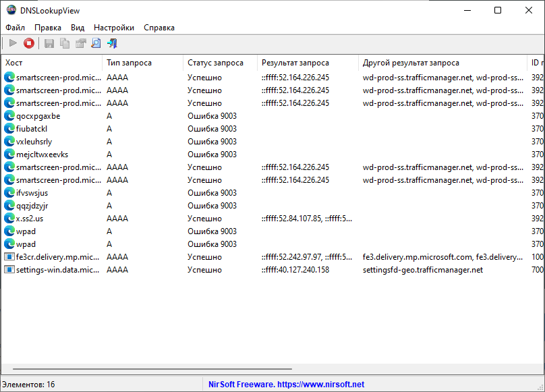Click result ::ffff:52.84.107.85 cell
Screen dimensions: 545x392
(x=307, y=219)
